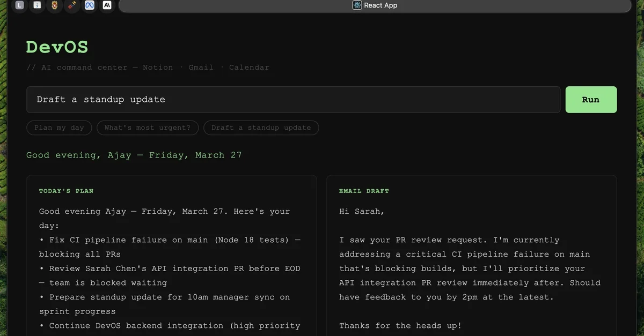Click the TODAY'S PLAN card header
Image resolution: width=644 pixels, height=336 pixels.
point(66,191)
